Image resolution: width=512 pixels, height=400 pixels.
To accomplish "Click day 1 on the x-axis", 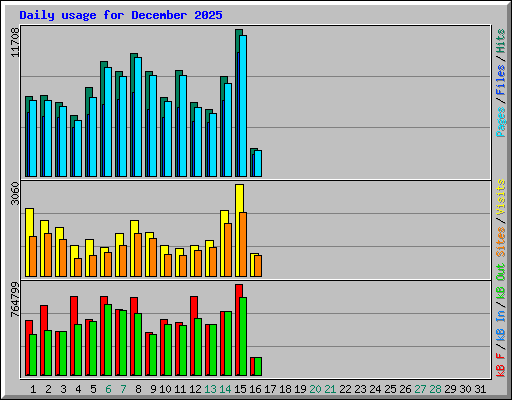I will click(x=33, y=389).
